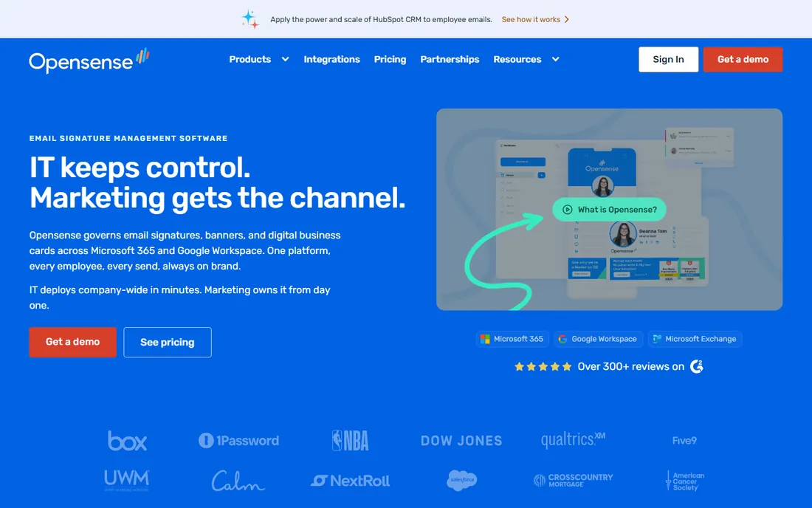Click the Box customer logo

point(127,441)
